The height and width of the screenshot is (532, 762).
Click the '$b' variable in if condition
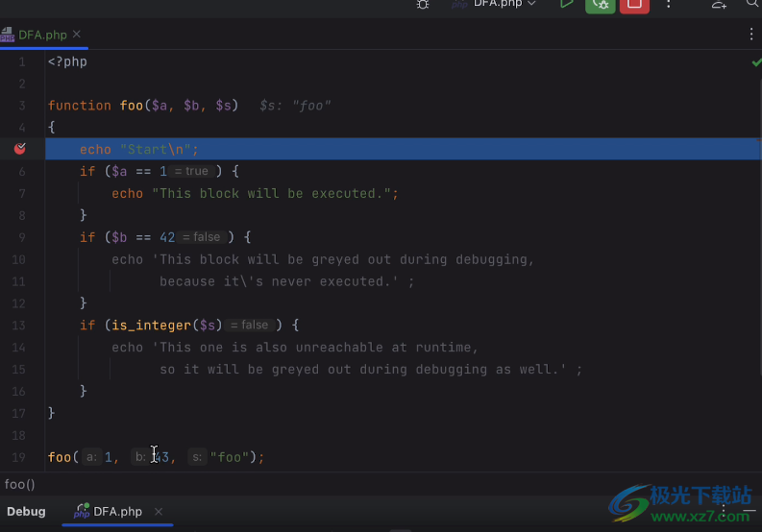[119, 237]
